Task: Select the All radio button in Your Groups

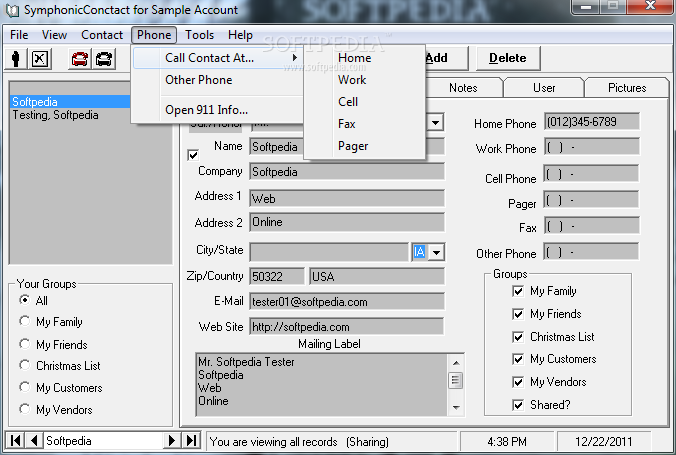Action: click(25, 300)
